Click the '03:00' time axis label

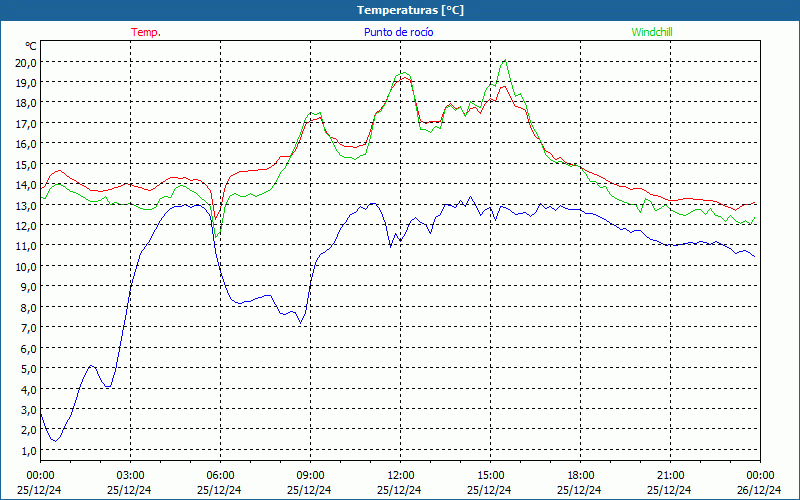pyautogui.click(x=130, y=476)
